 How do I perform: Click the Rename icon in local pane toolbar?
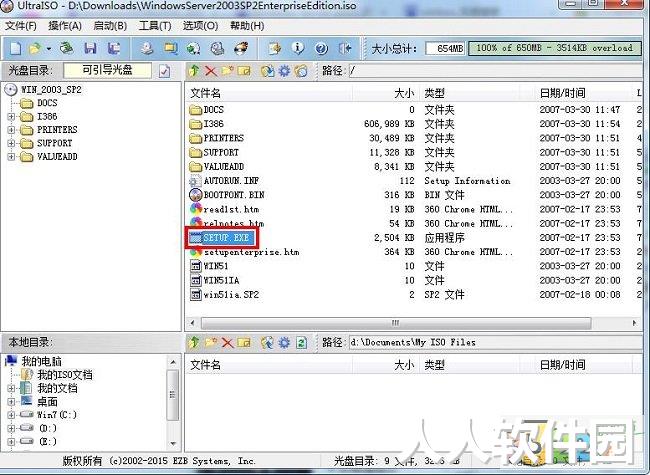(x=244, y=342)
